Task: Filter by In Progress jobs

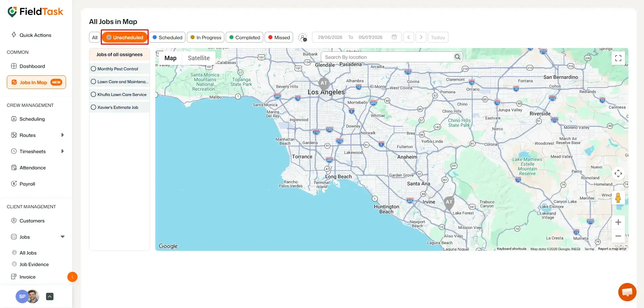Action: [x=205, y=38]
